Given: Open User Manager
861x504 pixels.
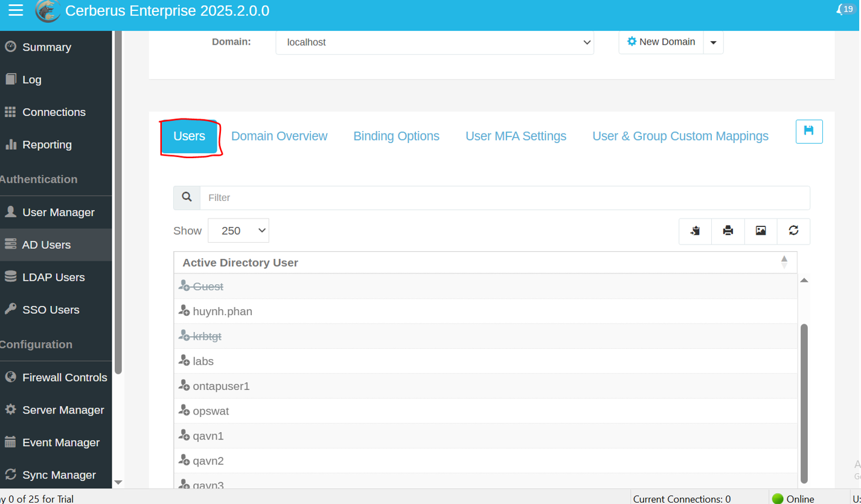Looking at the screenshot, I should click(58, 212).
